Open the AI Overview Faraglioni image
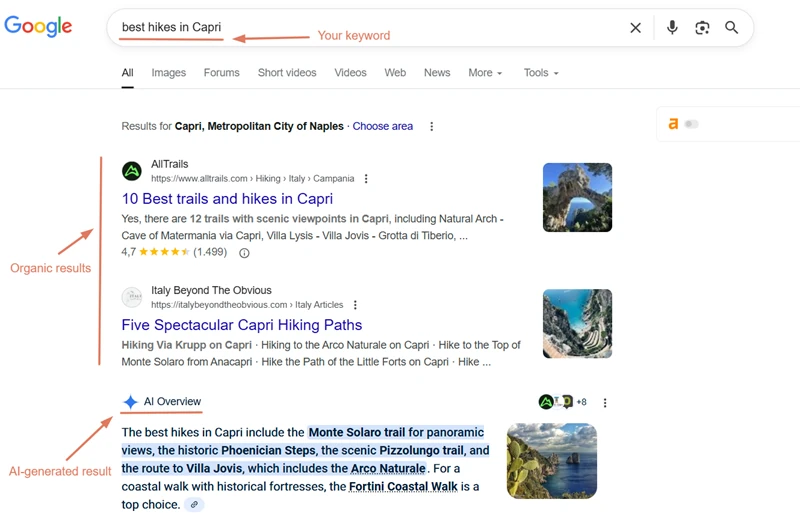This screenshot has height=523, width=800. [552, 461]
